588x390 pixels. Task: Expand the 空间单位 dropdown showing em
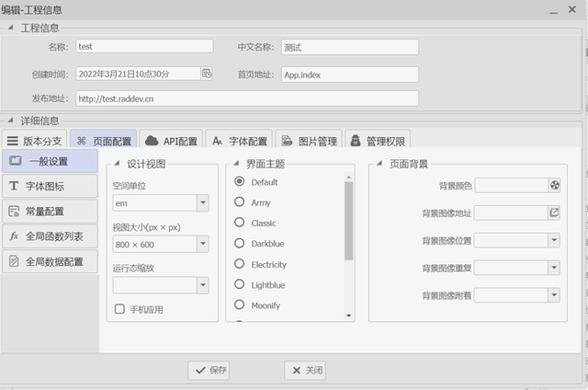202,202
